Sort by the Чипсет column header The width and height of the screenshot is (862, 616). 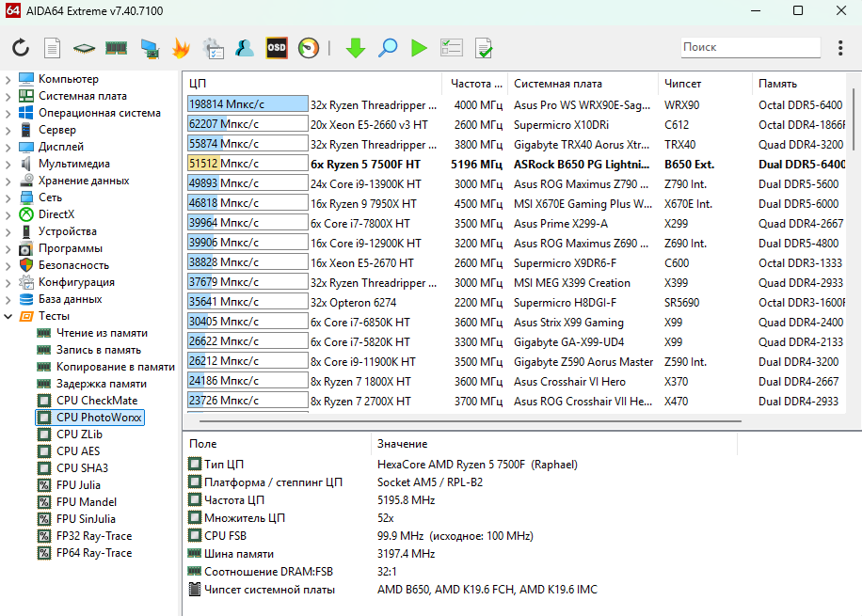705,84
